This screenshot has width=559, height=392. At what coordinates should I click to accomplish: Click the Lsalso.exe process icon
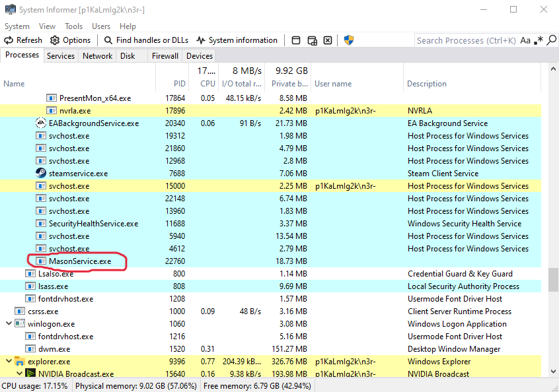click(x=30, y=274)
